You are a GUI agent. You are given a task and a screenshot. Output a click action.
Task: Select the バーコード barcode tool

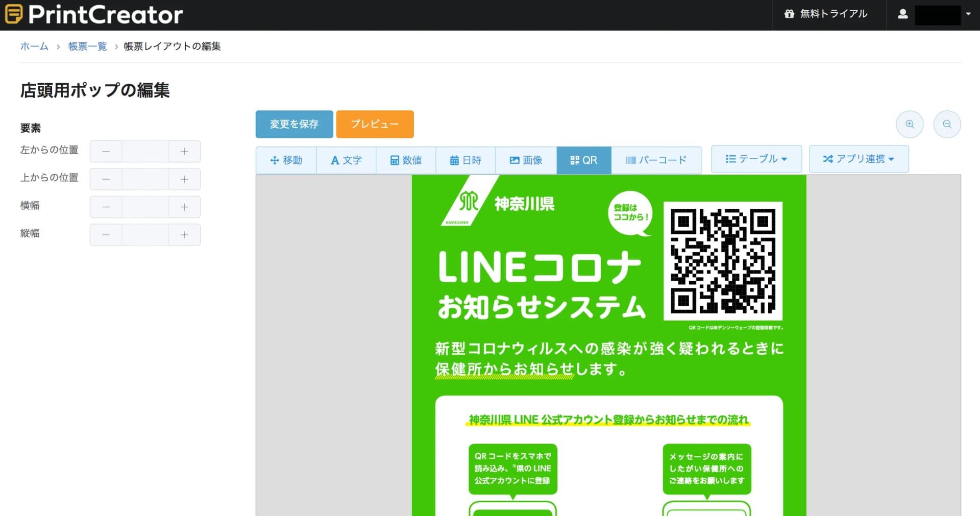(x=656, y=160)
